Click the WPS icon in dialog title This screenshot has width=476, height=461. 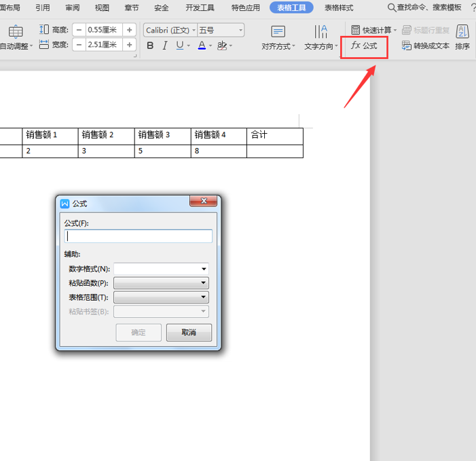pyautogui.click(x=65, y=204)
